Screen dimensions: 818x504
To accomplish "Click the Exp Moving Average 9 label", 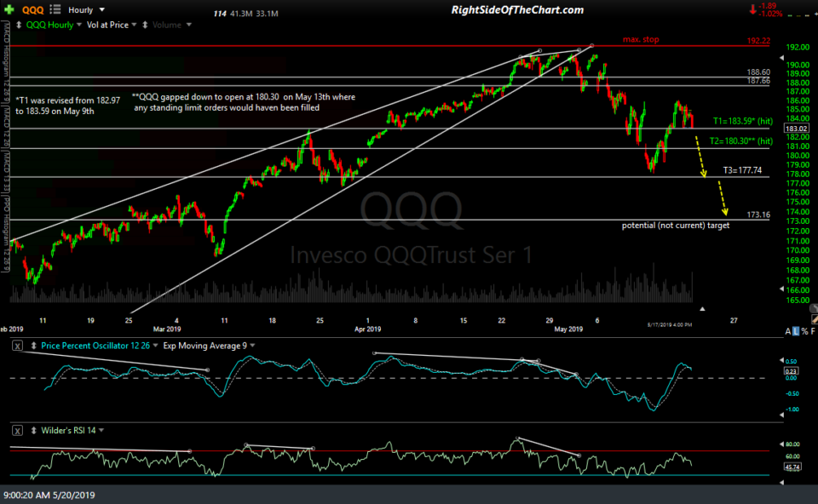I will (204, 345).
